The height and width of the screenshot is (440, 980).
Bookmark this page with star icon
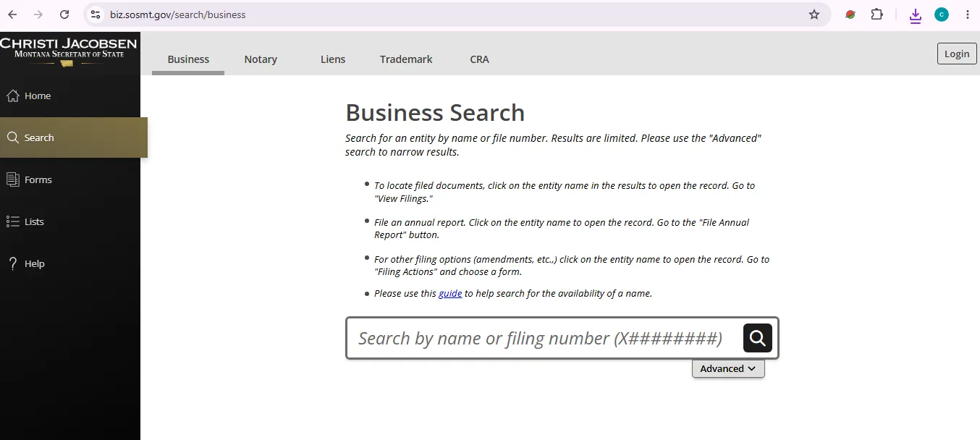coord(814,14)
